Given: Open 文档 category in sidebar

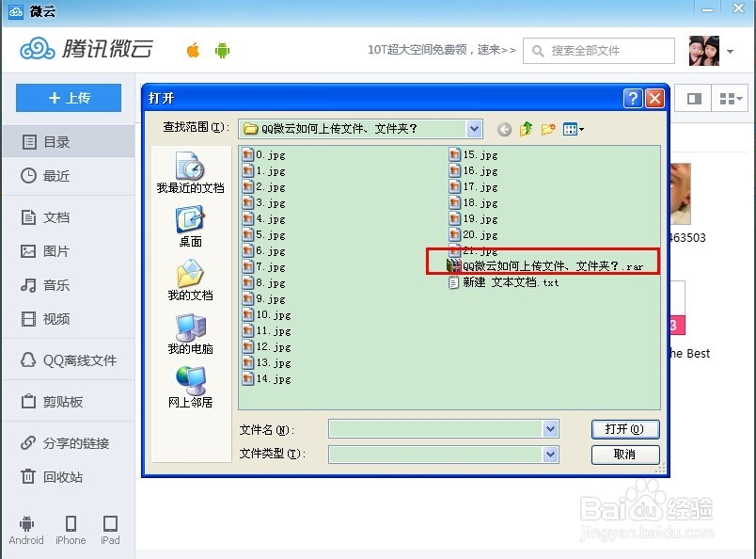Looking at the screenshot, I should click(69, 217).
